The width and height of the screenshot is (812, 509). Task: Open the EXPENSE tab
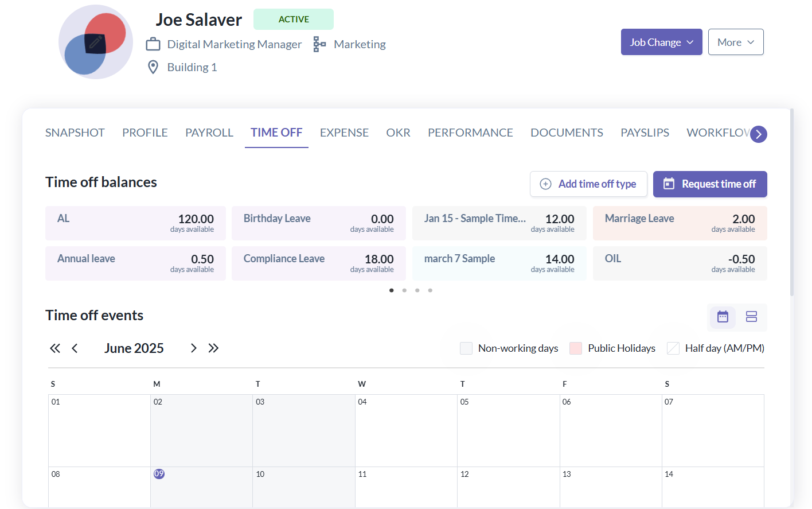pyautogui.click(x=344, y=133)
